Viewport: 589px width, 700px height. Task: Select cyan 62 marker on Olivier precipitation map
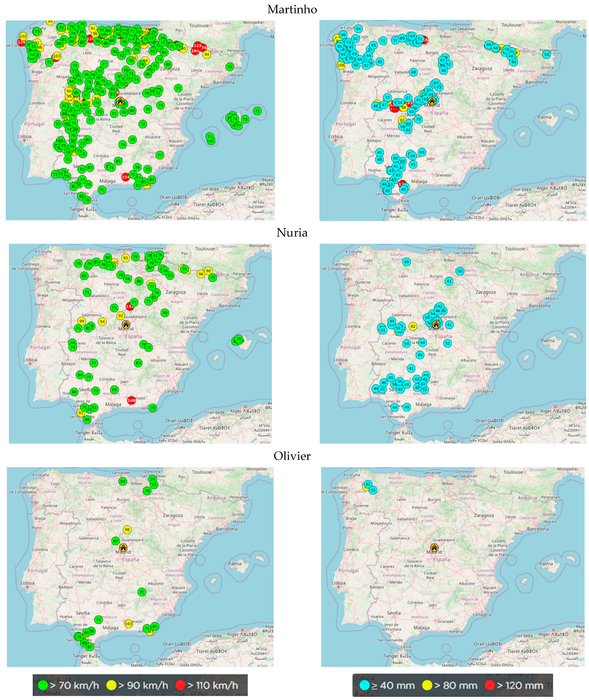(x=368, y=484)
